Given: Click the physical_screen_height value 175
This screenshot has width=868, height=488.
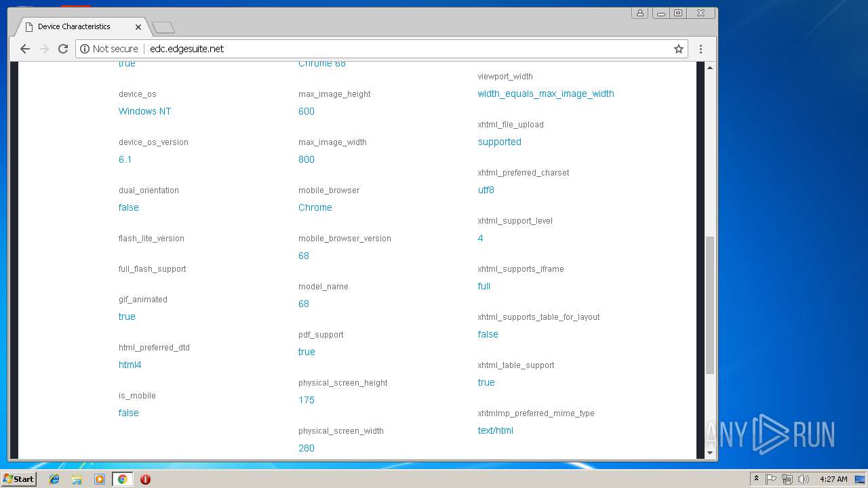Looking at the screenshot, I should [307, 400].
